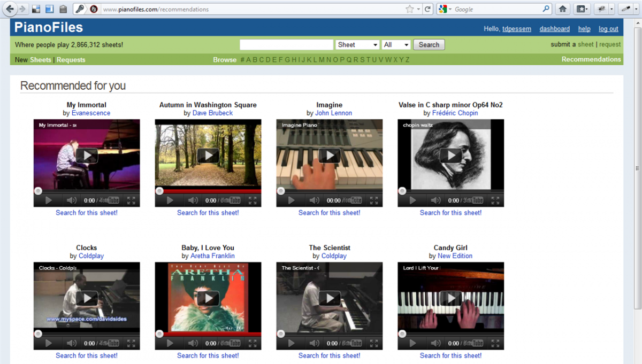This screenshot has width=642, height=364.
Task: Open the Recommendations tab
Action: click(x=591, y=59)
